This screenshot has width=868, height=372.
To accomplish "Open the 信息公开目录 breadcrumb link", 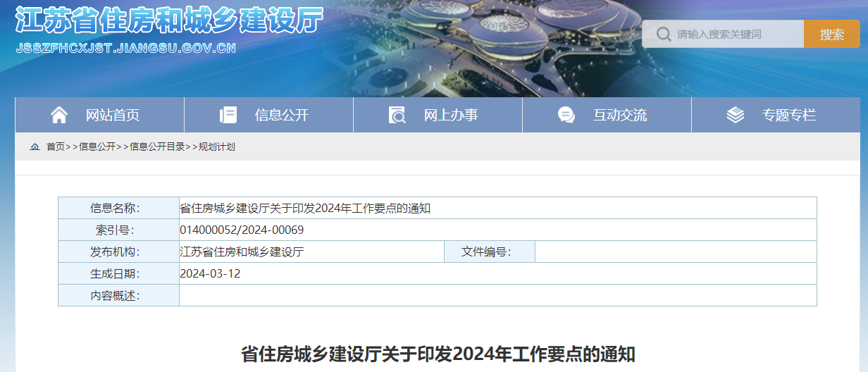I will (x=157, y=147).
